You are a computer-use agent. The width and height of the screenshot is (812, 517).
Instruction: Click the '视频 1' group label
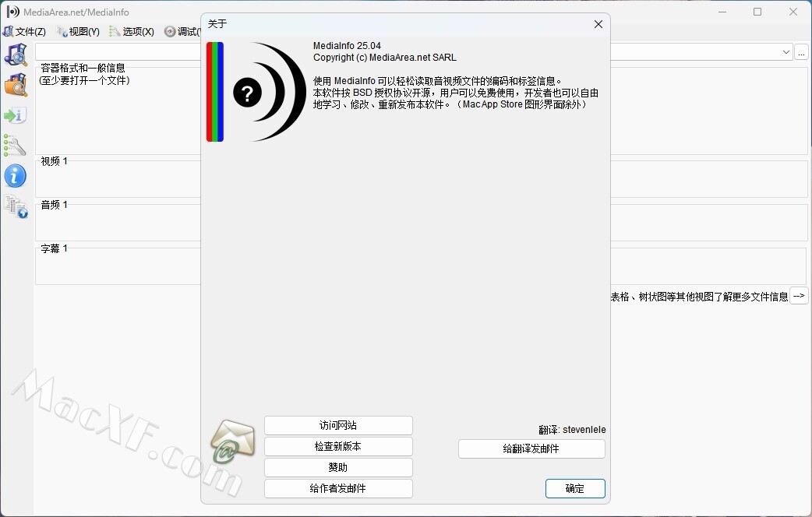[x=54, y=161]
